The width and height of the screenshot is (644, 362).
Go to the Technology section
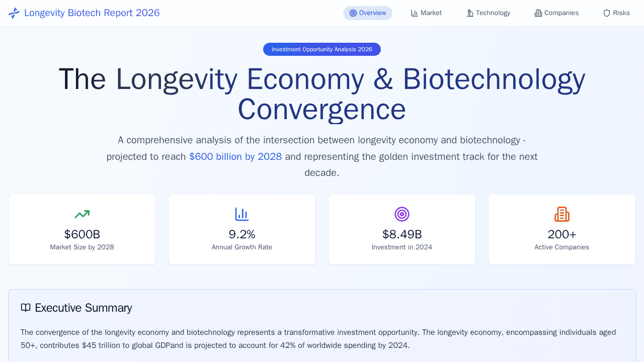click(x=488, y=13)
